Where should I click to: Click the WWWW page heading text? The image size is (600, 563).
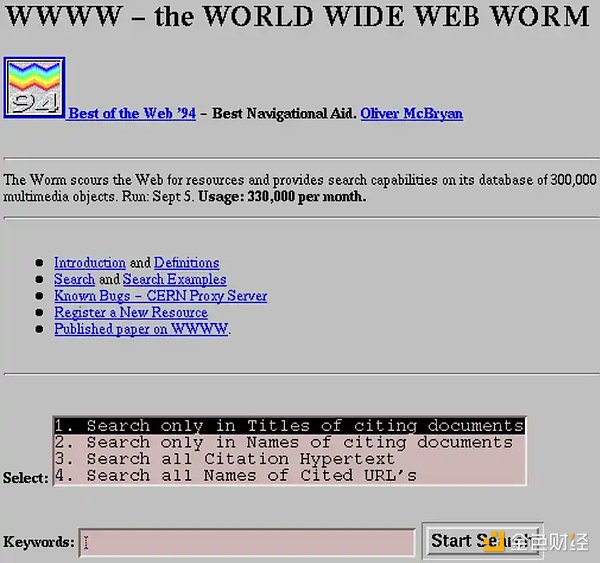tap(297, 16)
